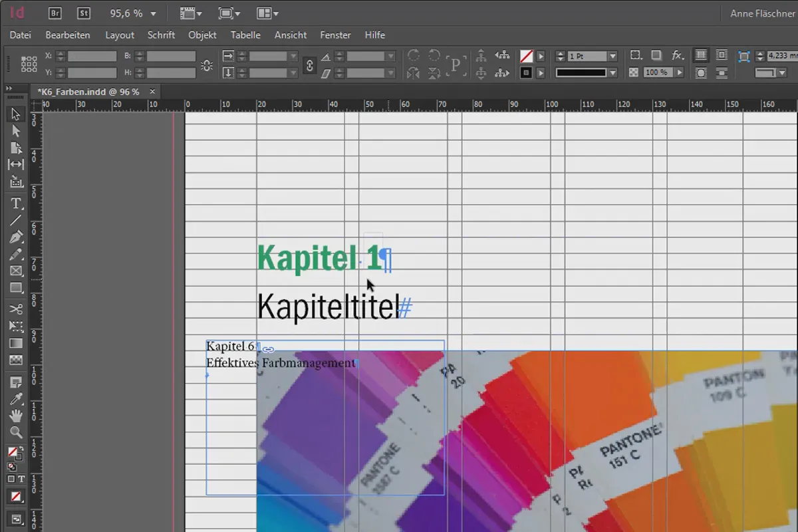
Task: Select the Type tool
Action: (16, 203)
